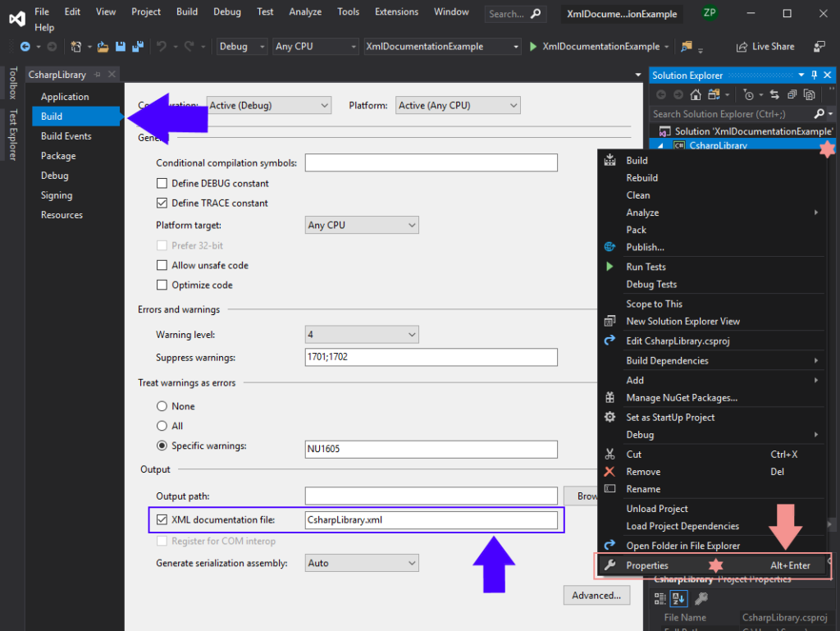Open the Extensions menu
The image size is (840, 631).
coord(396,11)
